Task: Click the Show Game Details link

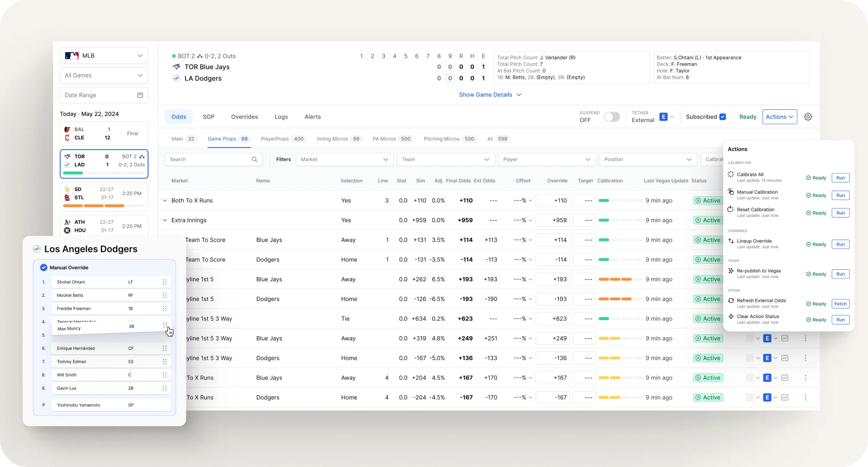Action: point(485,95)
